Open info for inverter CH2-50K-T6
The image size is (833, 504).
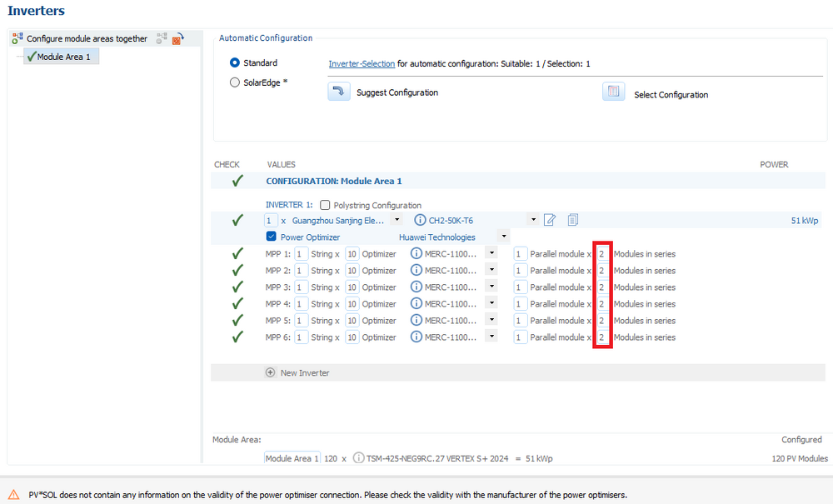click(x=420, y=220)
